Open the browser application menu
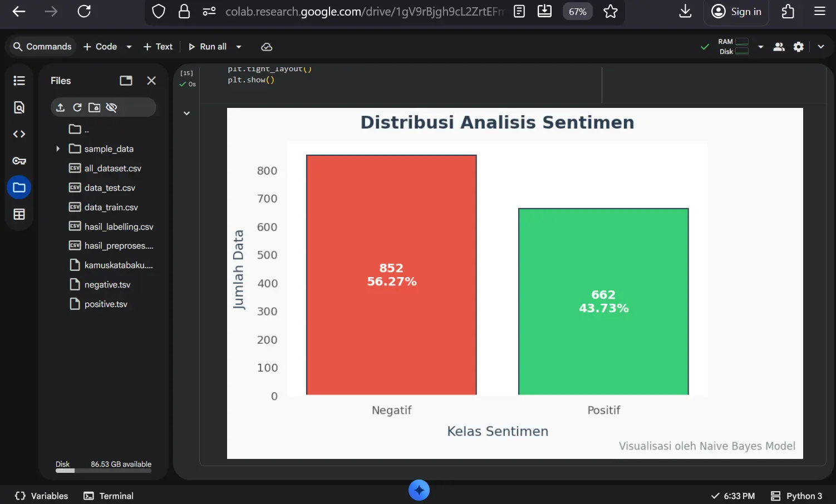 click(x=820, y=12)
